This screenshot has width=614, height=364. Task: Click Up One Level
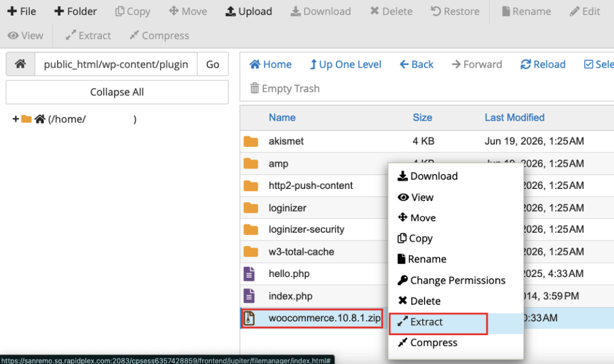[345, 64]
